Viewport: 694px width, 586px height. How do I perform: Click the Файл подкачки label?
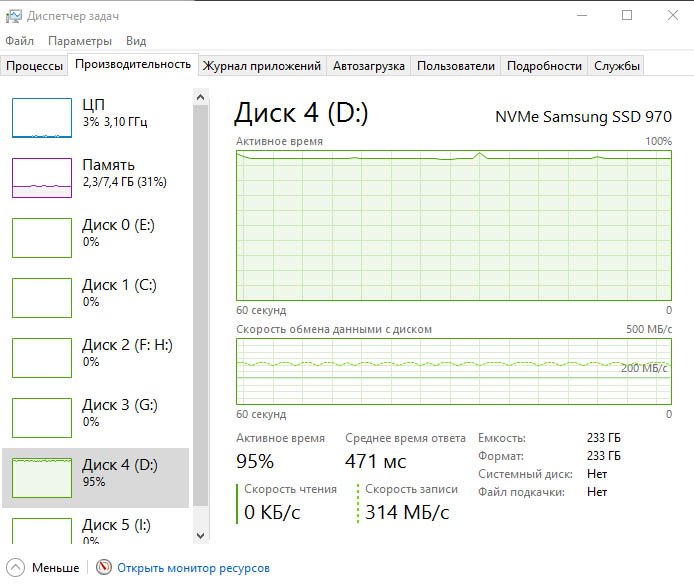(x=521, y=492)
